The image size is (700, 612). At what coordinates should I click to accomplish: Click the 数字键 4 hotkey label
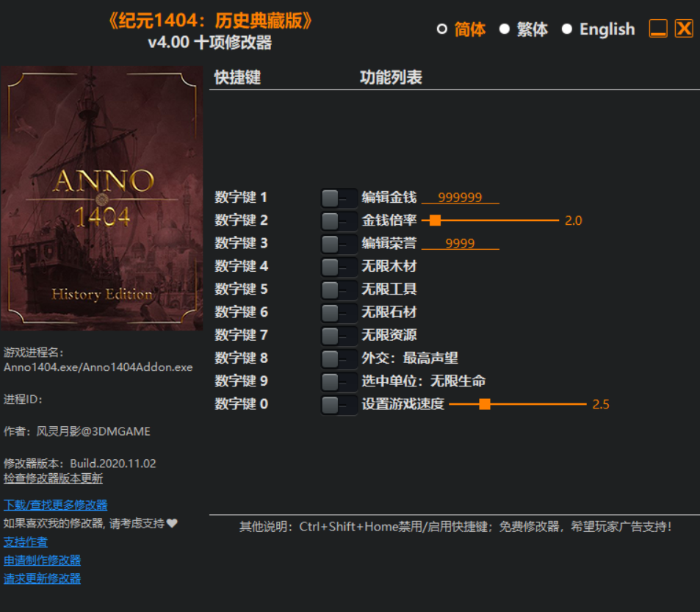pyautogui.click(x=241, y=266)
